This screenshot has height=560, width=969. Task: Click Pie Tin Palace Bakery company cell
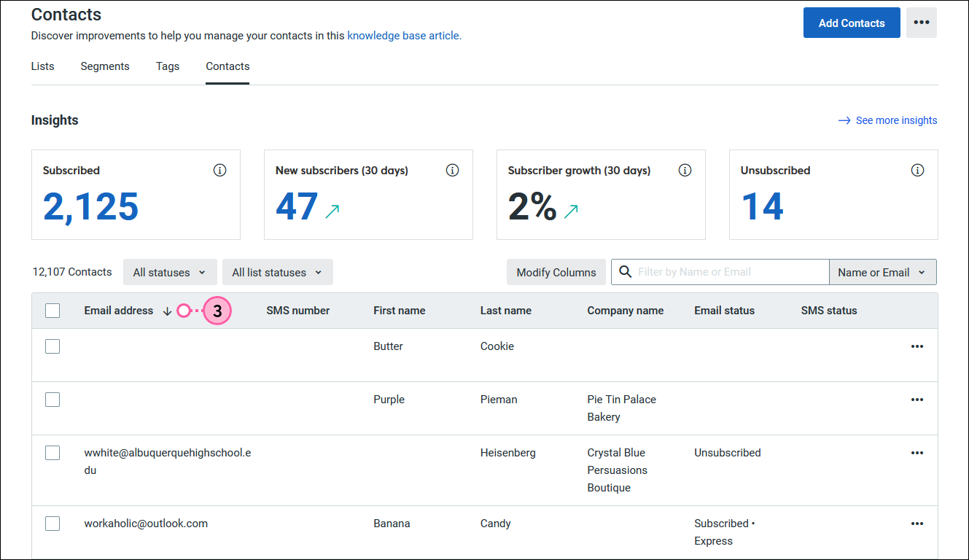(x=622, y=408)
